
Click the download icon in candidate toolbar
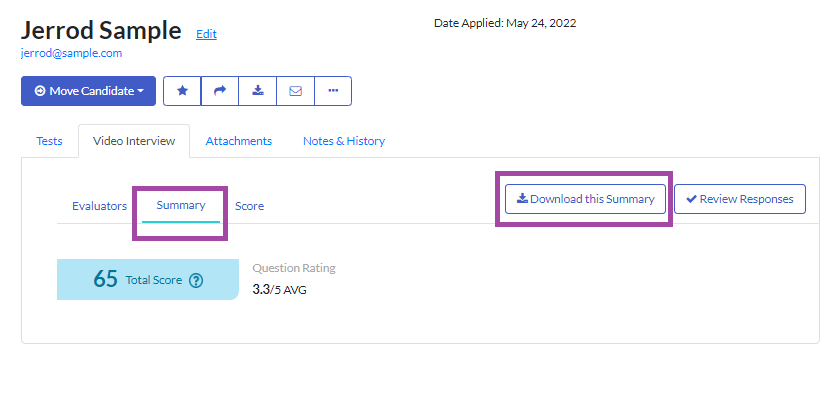coord(257,91)
